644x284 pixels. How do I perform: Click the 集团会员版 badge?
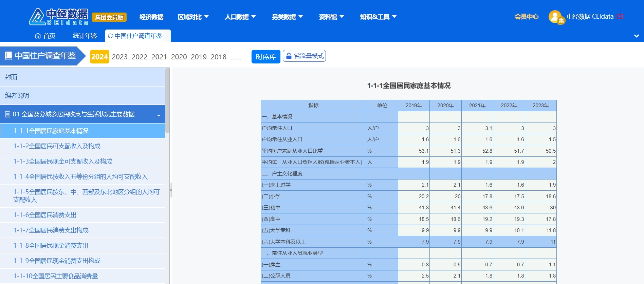109,17
